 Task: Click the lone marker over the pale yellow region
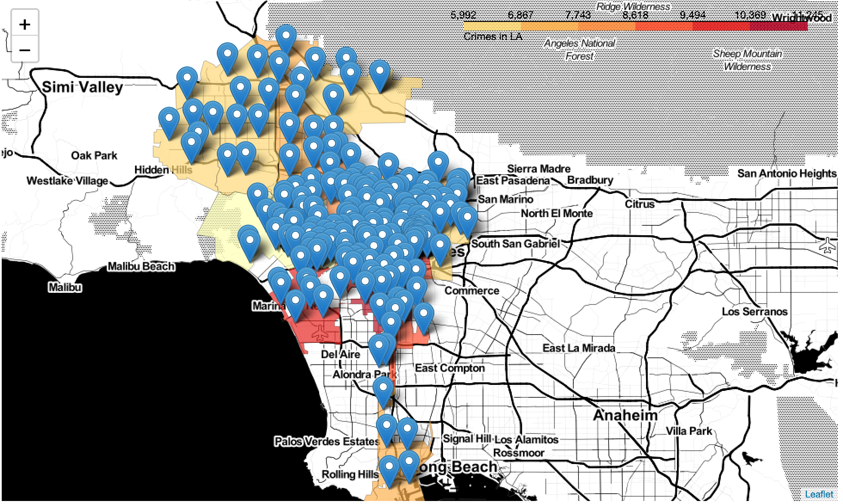coord(249,243)
